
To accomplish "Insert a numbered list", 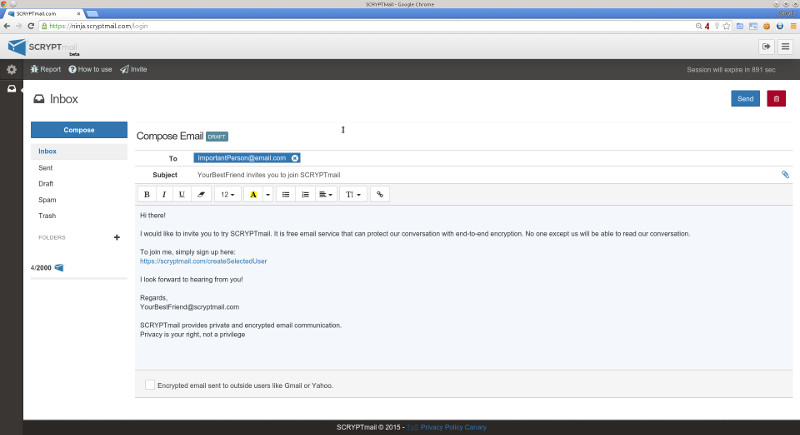I will pyautogui.click(x=305, y=194).
